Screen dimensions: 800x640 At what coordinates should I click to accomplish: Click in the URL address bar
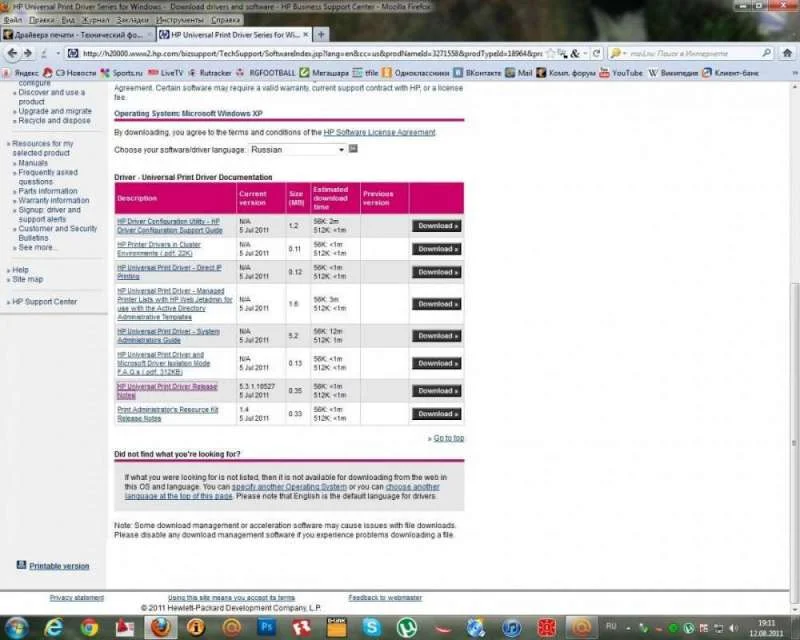point(311,53)
